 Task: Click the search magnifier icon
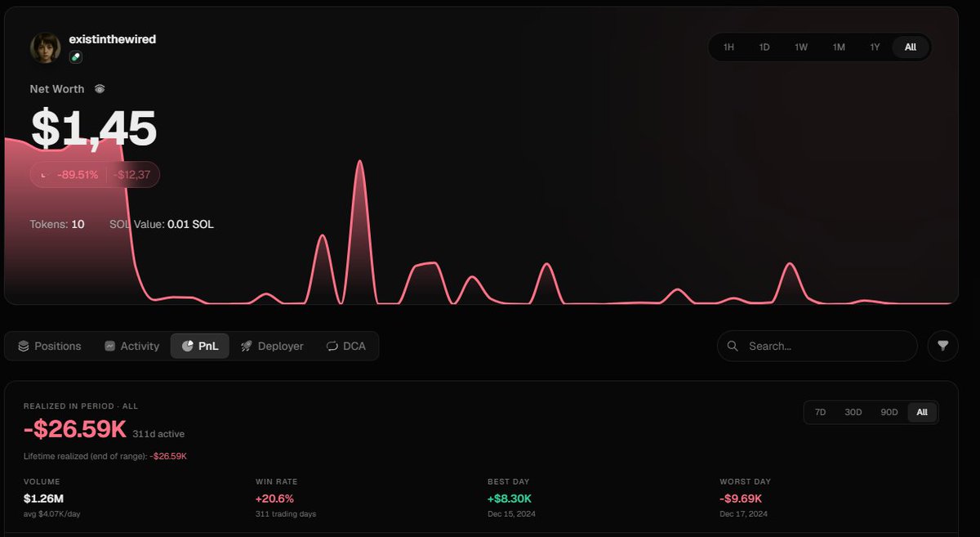(733, 347)
